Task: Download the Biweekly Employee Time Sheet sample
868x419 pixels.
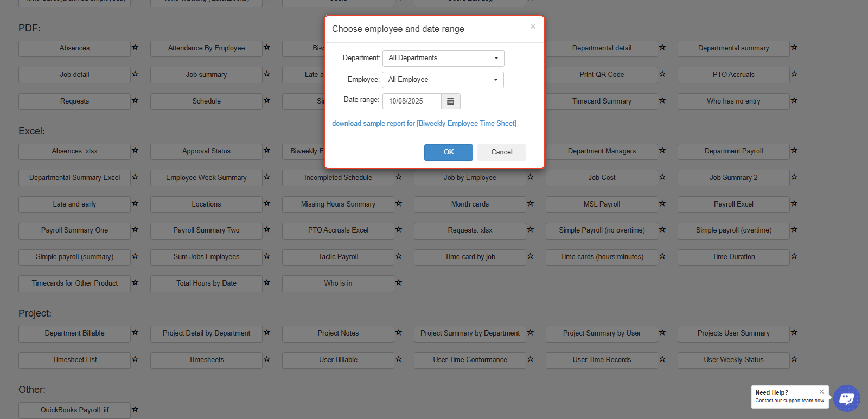Action: click(424, 124)
